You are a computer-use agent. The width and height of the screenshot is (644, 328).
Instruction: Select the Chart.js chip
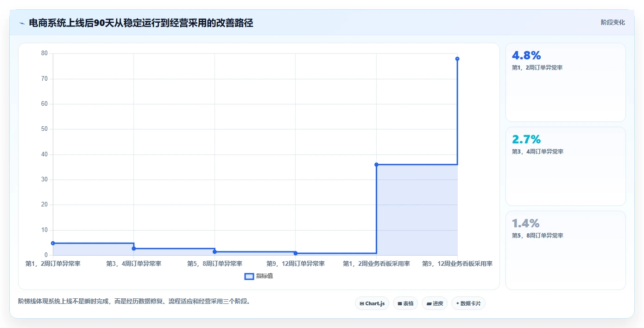(372, 303)
